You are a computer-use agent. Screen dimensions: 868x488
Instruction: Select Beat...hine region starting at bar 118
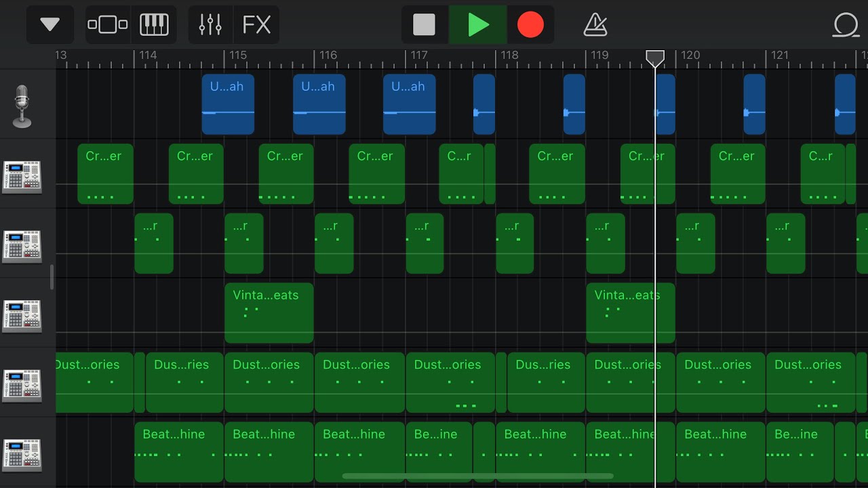tap(540, 452)
